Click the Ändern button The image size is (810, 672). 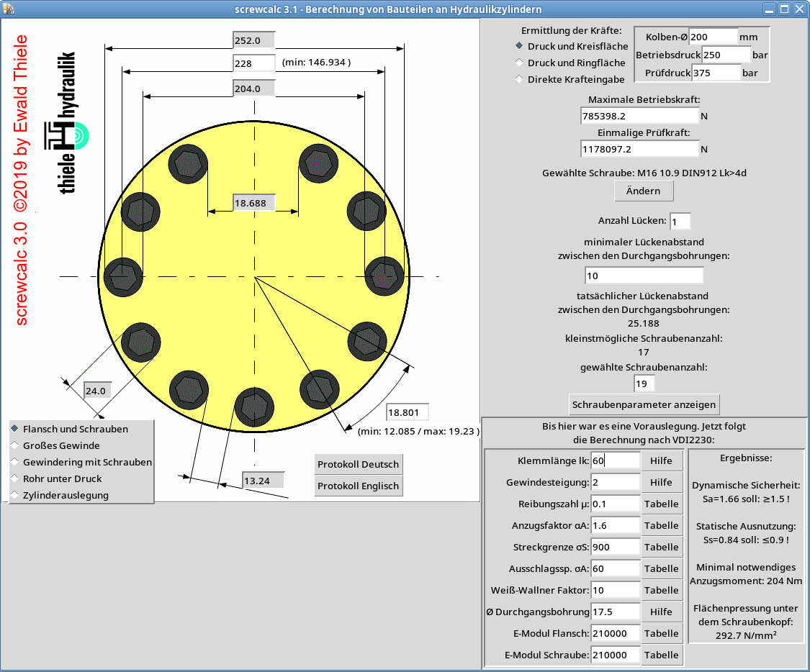click(643, 191)
